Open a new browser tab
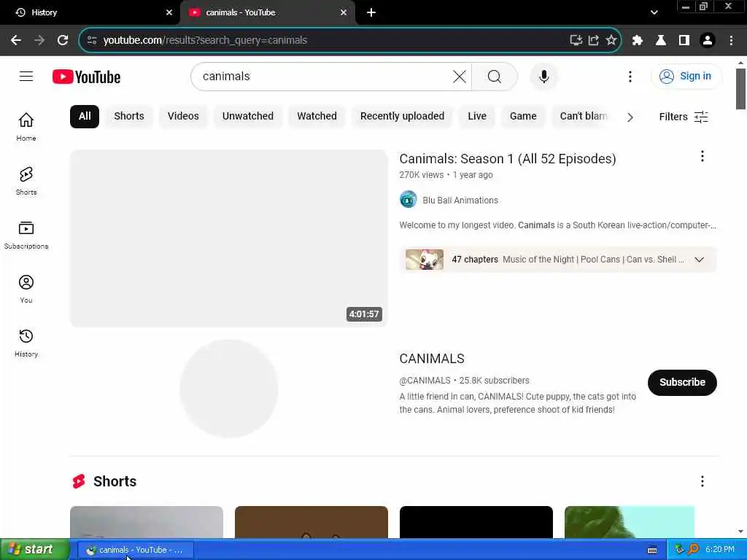The width and height of the screenshot is (747, 560). 371,12
